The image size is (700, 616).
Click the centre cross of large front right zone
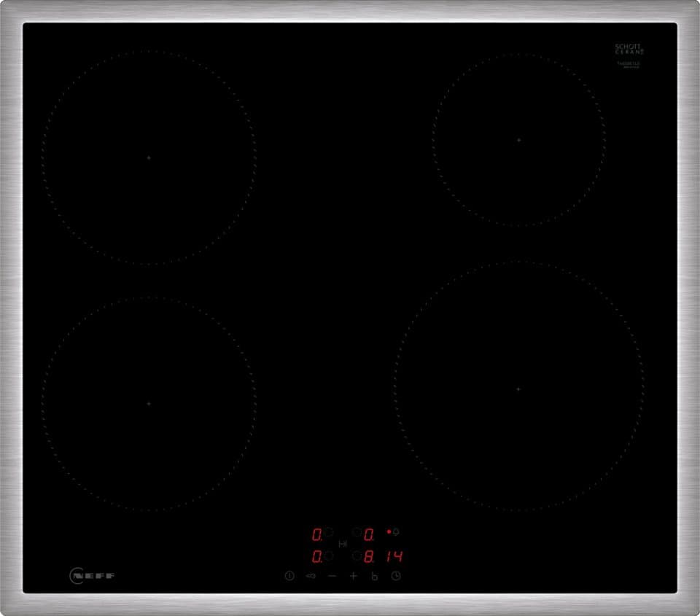518,389
